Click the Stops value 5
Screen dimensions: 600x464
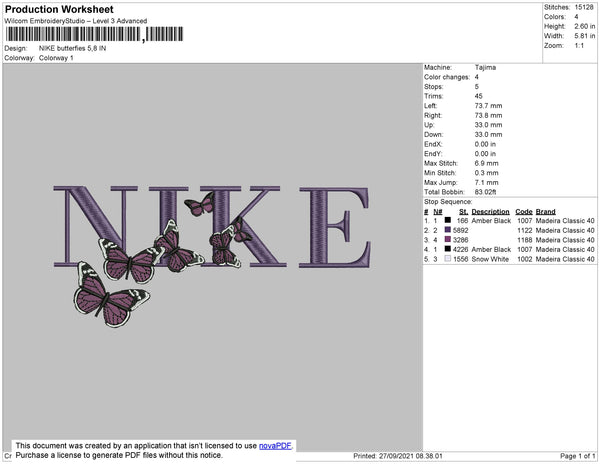[476, 86]
